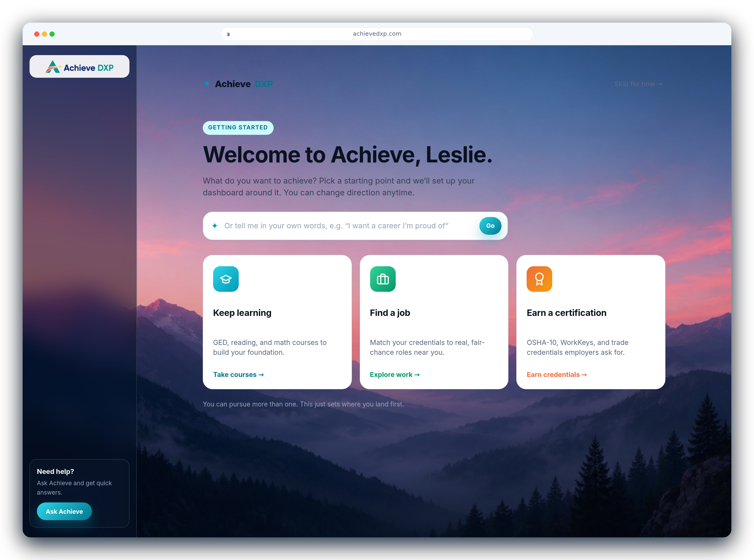
Task: Click 'You can pursue more than one' note
Action: [x=303, y=404]
